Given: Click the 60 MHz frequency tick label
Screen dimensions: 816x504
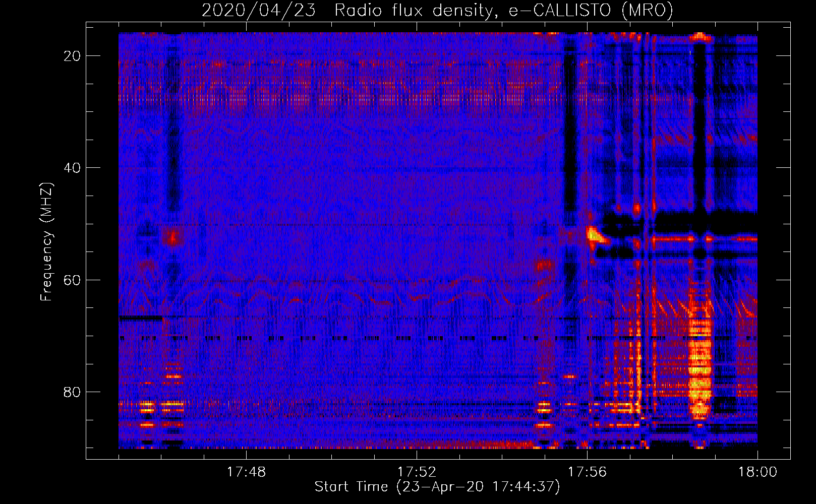Looking at the screenshot, I should (x=72, y=280).
